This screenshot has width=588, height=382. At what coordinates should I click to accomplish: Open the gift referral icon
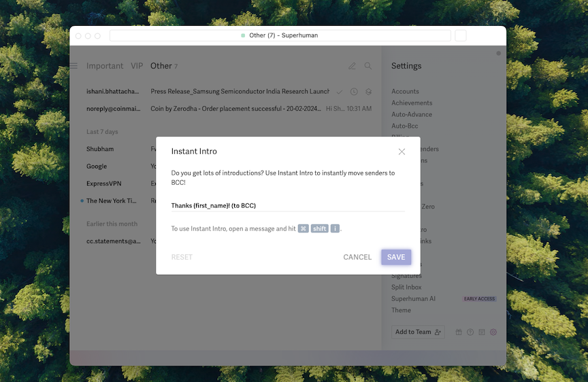pos(459,332)
